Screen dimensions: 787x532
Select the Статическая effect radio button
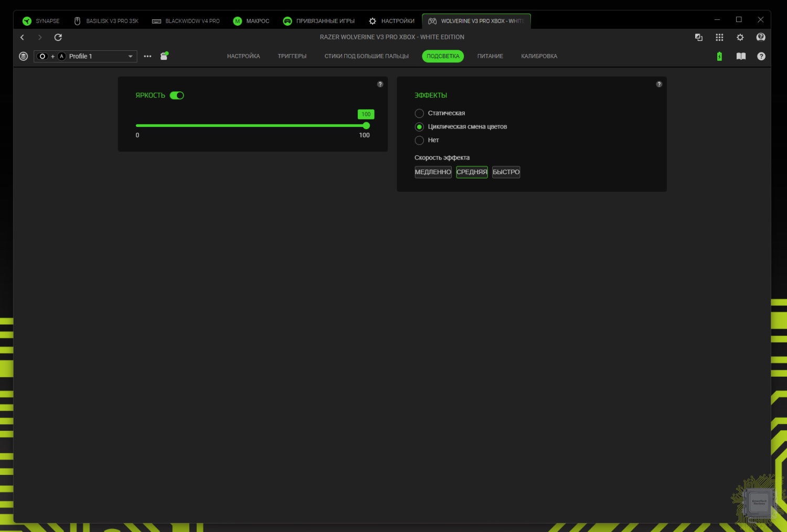click(x=419, y=113)
